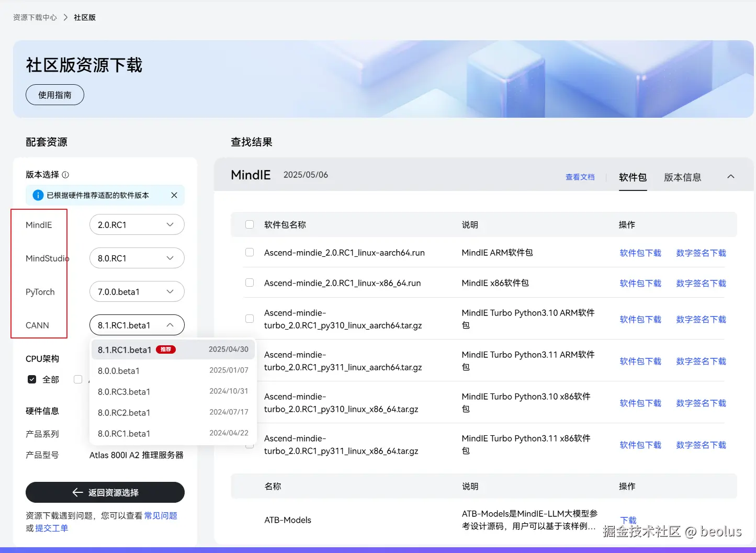756x553 pixels.
Task: Click breadcrumb arrow after 资源下载中心
Action: [65, 17]
